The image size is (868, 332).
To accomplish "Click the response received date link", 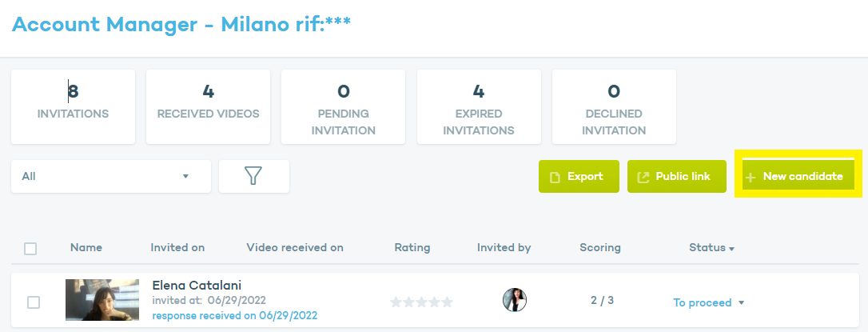I will 234,316.
